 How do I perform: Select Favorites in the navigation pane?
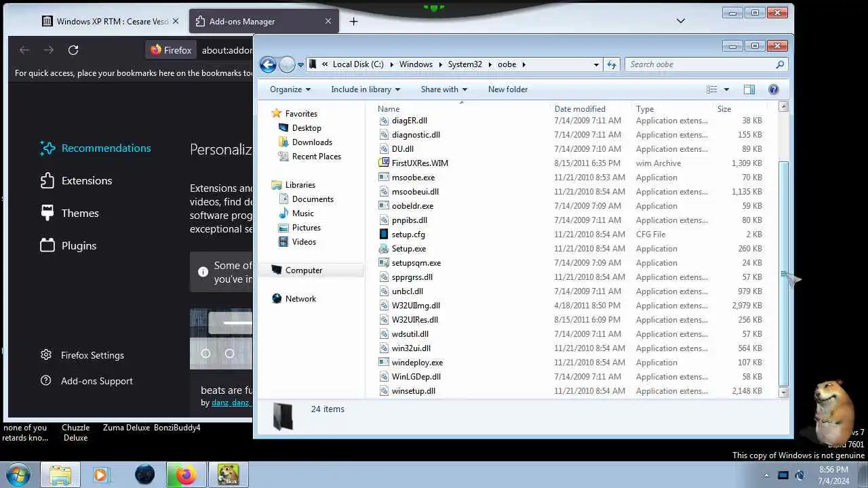pyautogui.click(x=301, y=114)
